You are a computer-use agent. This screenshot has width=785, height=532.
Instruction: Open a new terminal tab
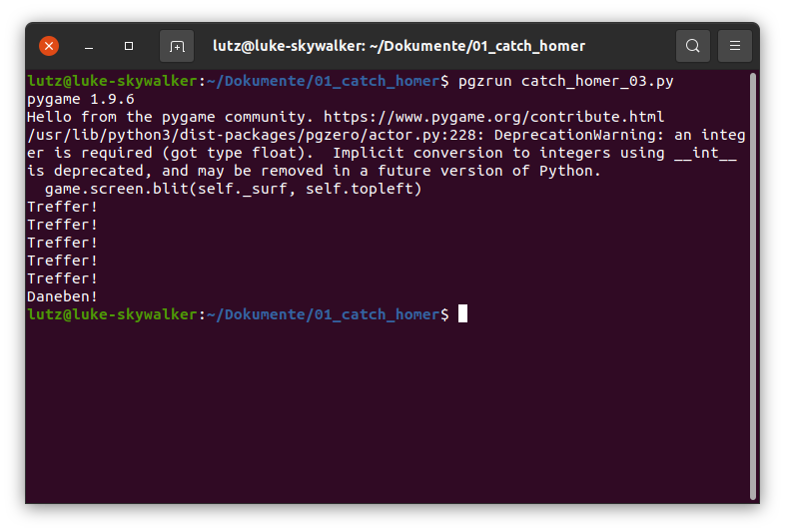click(x=177, y=46)
